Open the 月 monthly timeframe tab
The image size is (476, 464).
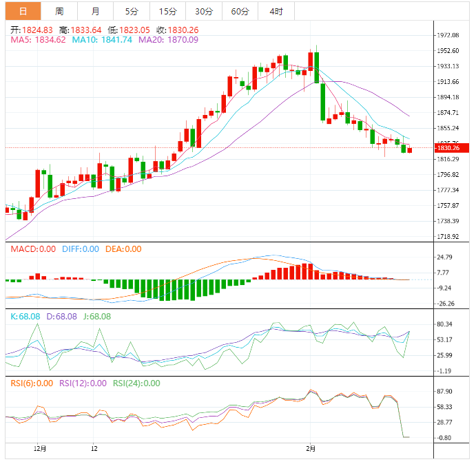95,11
